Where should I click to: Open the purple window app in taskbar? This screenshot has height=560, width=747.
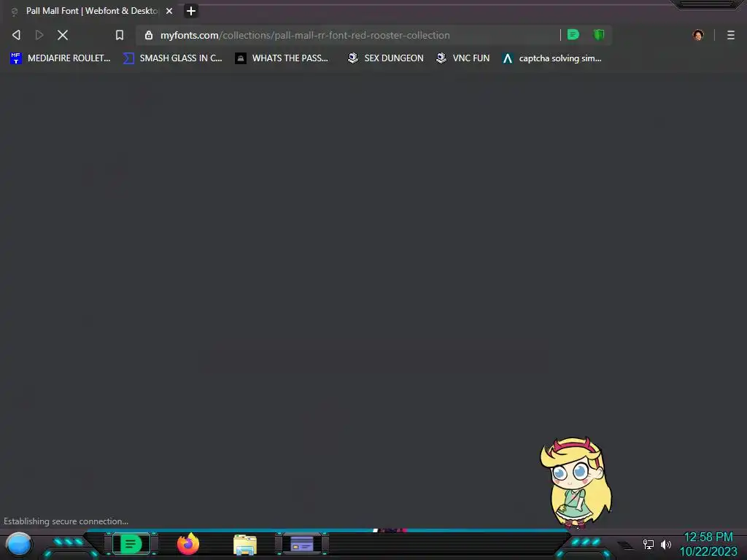302,544
